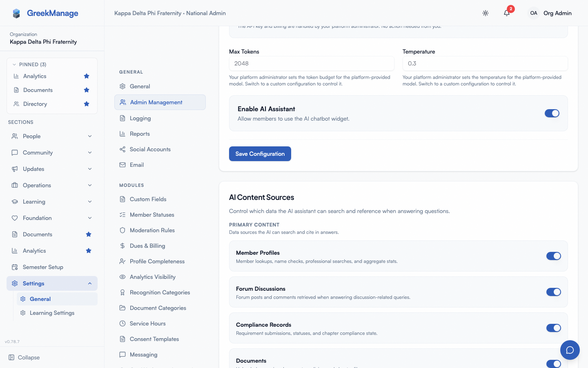Click Save Configuration button
Screen dimensions: 588x368
[260, 154]
